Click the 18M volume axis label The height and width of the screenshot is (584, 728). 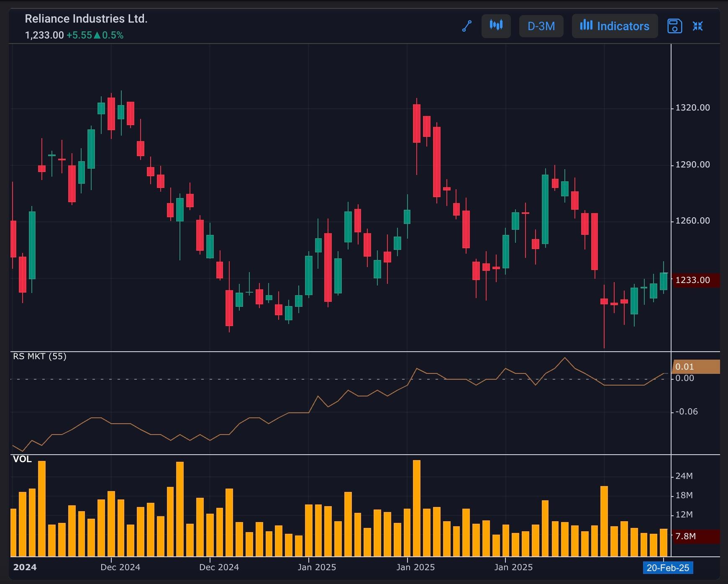(684, 496)
